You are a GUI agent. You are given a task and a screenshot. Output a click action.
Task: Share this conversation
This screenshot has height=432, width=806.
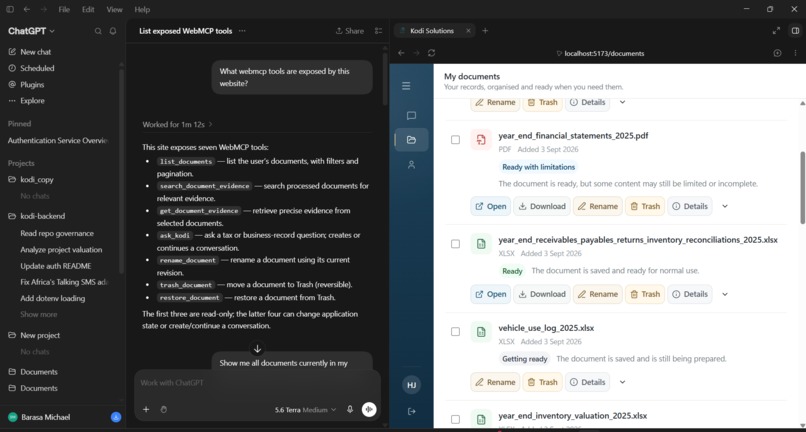coord(350,31)
